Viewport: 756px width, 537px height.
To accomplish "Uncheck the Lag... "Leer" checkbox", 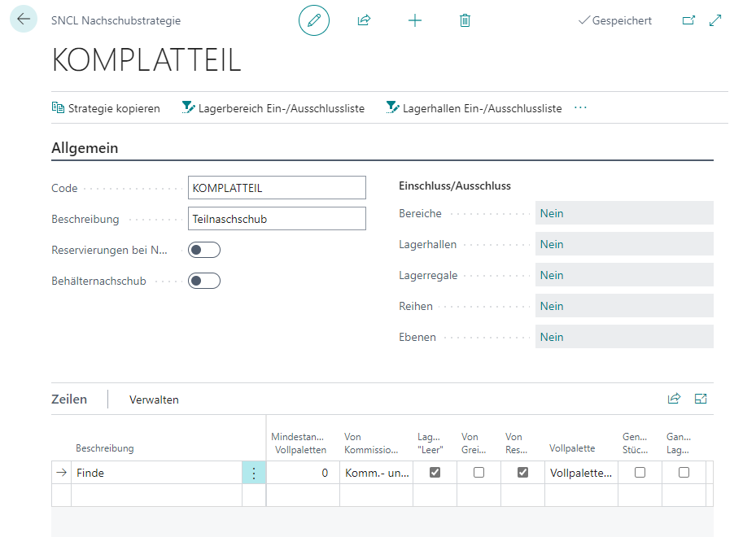I will coord(435,472).
